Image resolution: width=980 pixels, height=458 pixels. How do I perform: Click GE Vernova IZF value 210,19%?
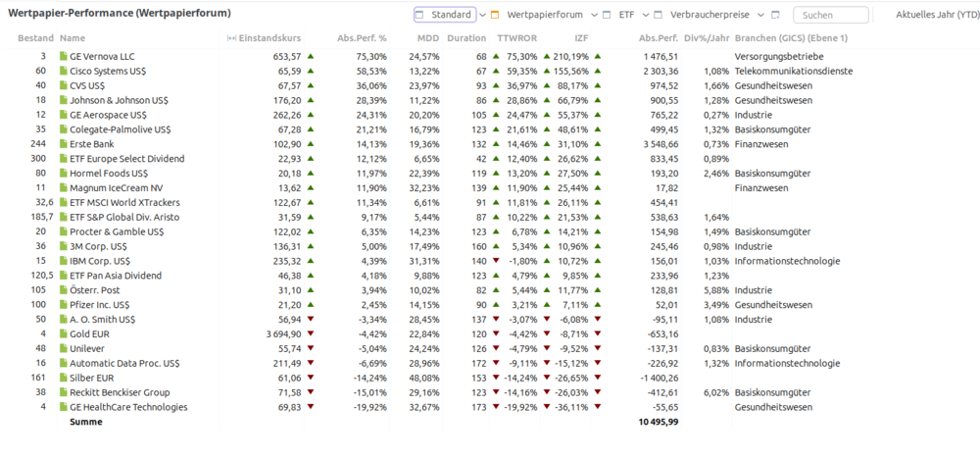tap(570, 56)
